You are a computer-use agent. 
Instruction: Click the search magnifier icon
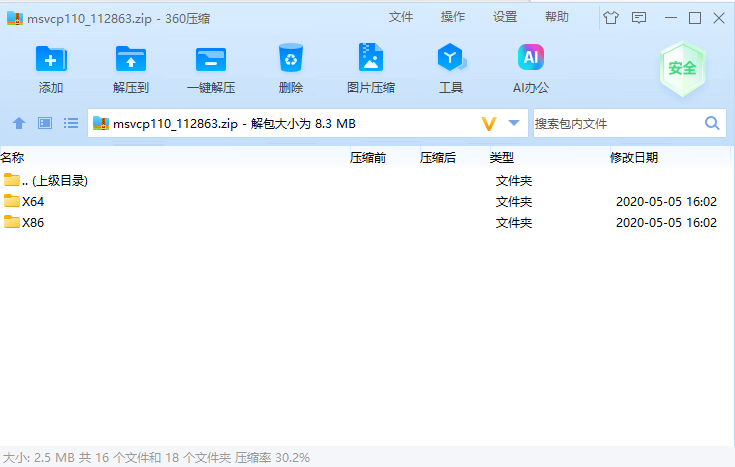click(712, 123)
